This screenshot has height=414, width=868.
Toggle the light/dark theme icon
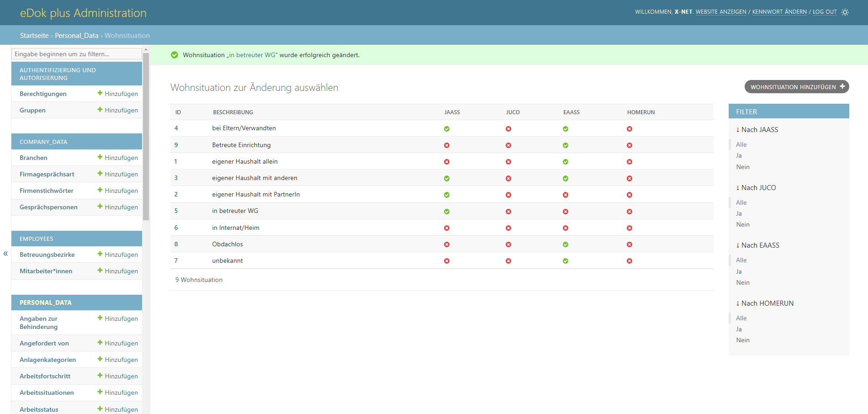845,12
